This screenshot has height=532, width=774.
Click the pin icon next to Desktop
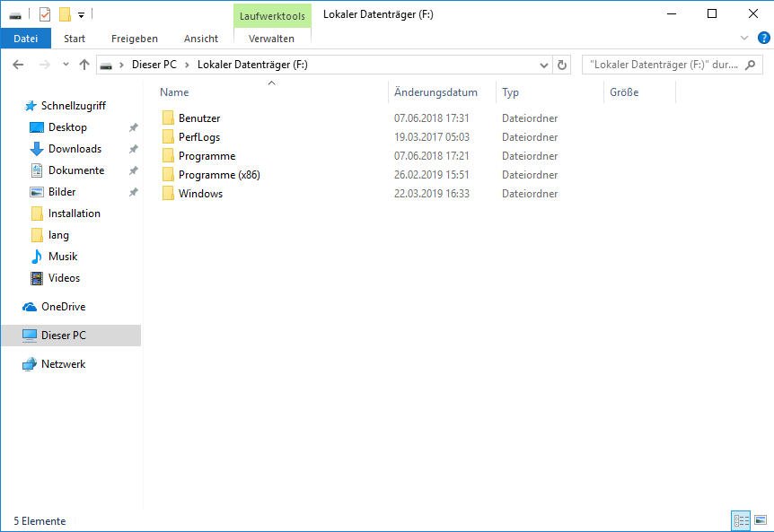point(133,127)
